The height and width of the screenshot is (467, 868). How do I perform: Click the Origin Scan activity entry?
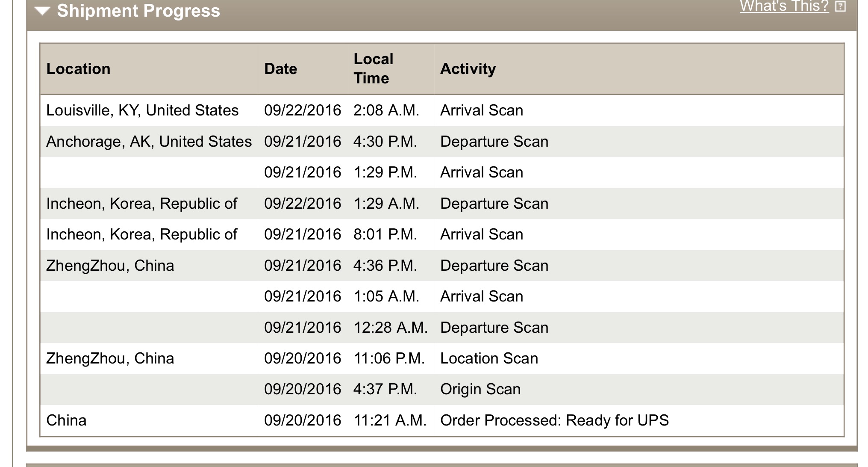click(480, 389)
